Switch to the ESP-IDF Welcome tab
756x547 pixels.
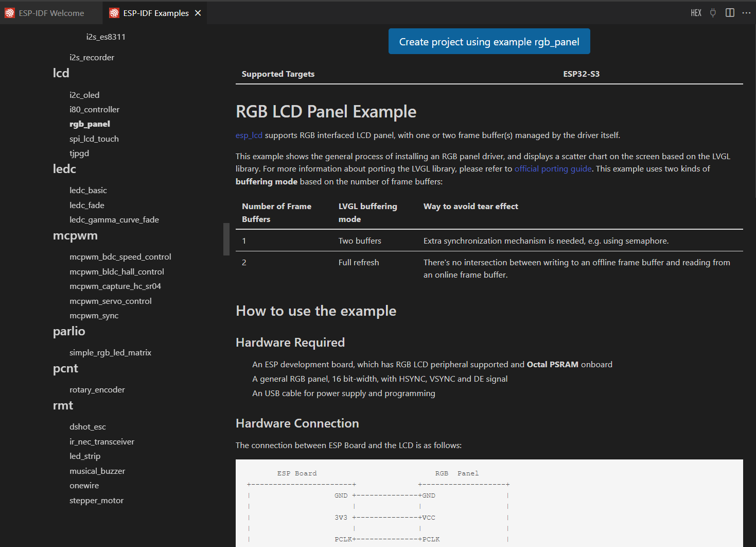click(x=51, y=13)
